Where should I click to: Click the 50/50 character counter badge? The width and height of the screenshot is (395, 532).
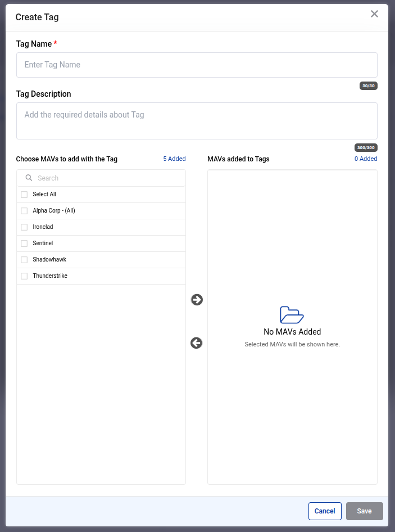pyautogui.click(x=369, y=86)
